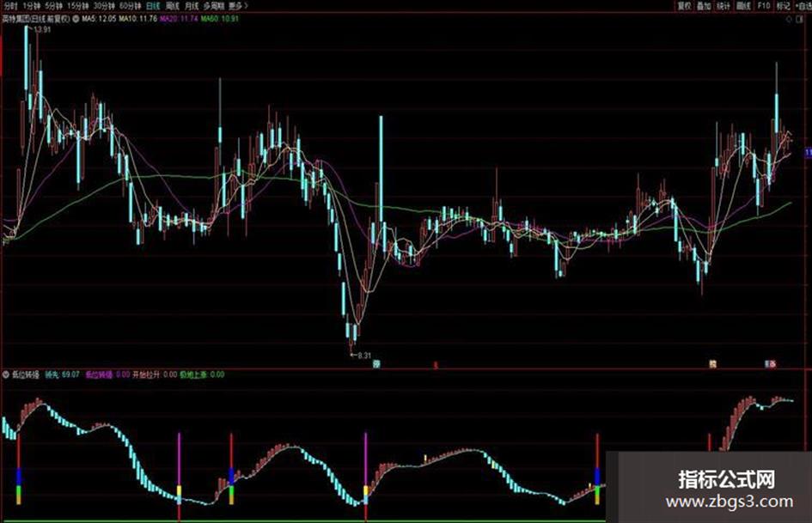The width and height of the screenshot is (812, 523).
Task: Click the 标记 mark button
Action: pyautogui.click(x=783, y=6)
